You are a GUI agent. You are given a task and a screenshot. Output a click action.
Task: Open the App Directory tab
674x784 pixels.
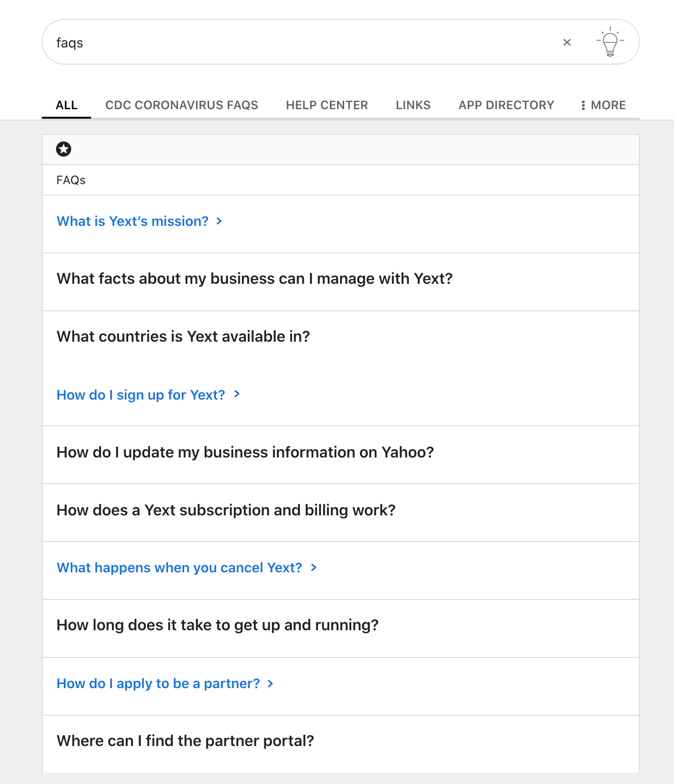(506, 105)
